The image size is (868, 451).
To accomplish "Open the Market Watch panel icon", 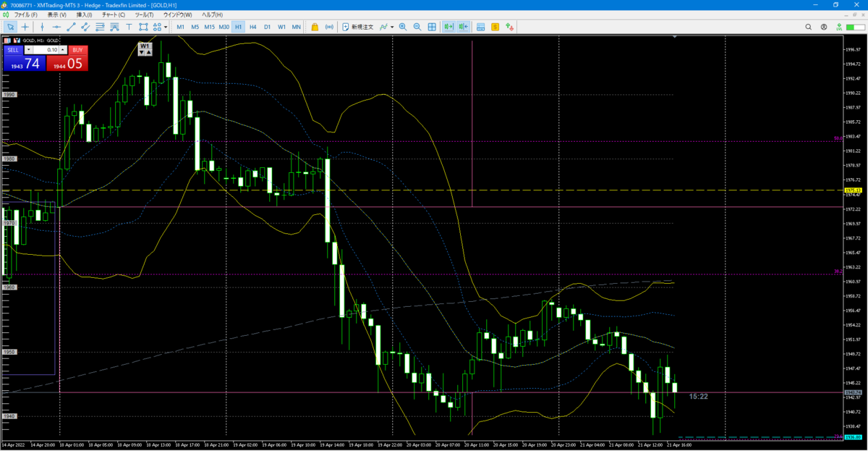I will point(480,27).
